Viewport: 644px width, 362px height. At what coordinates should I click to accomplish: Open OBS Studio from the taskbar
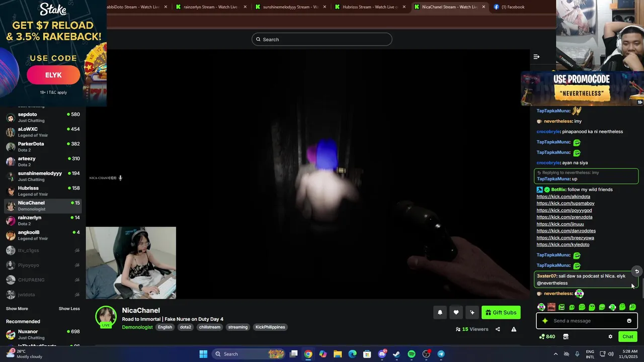[x=426, y=354]
